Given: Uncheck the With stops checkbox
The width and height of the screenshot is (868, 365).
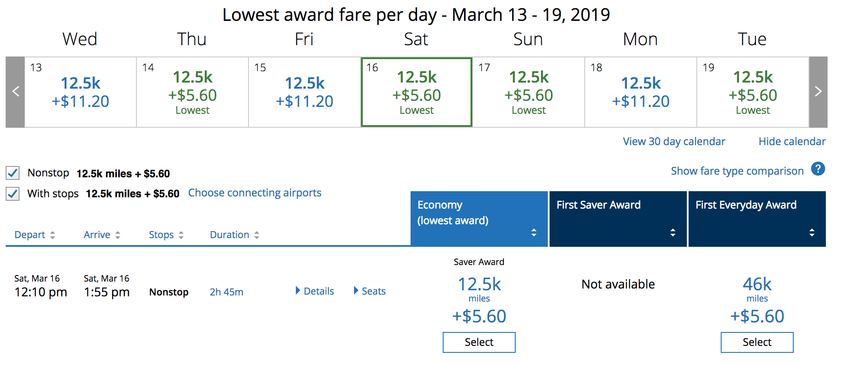Looking at the screenshot, I should [x=13, y=194].
